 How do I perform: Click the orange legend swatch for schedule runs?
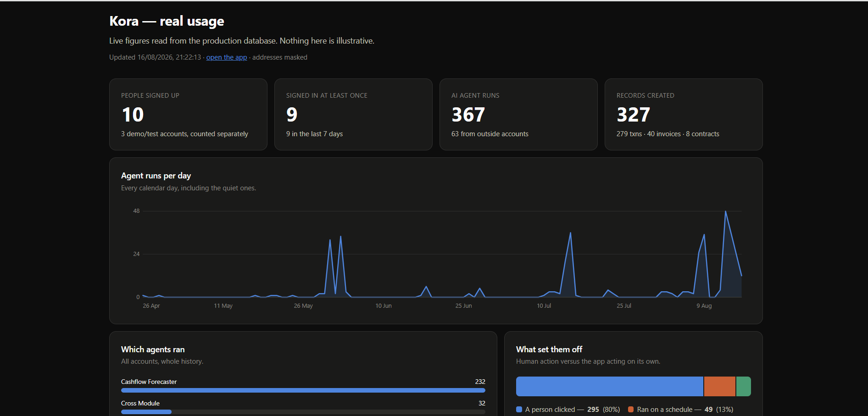[x=631, y=410]
